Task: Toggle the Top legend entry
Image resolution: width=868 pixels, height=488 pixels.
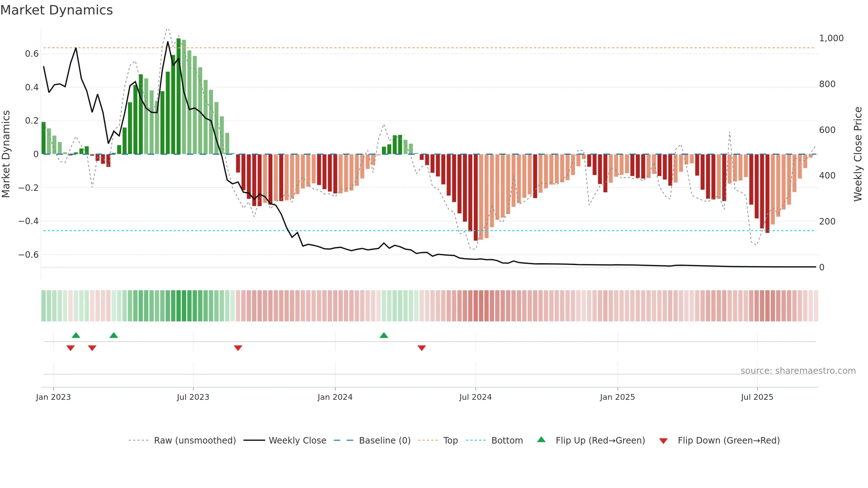Action: pos(438,440)
